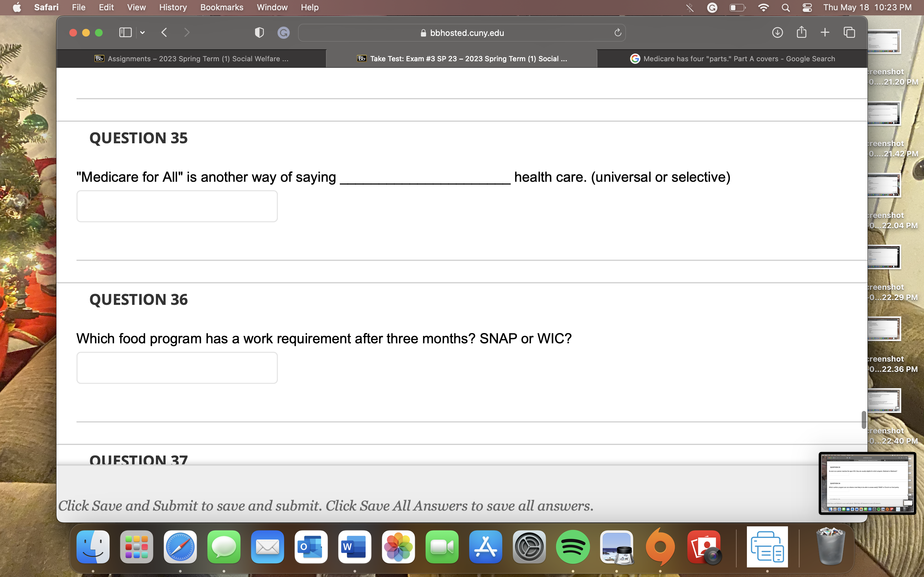Open the History menu

click(x=173, y=7)
